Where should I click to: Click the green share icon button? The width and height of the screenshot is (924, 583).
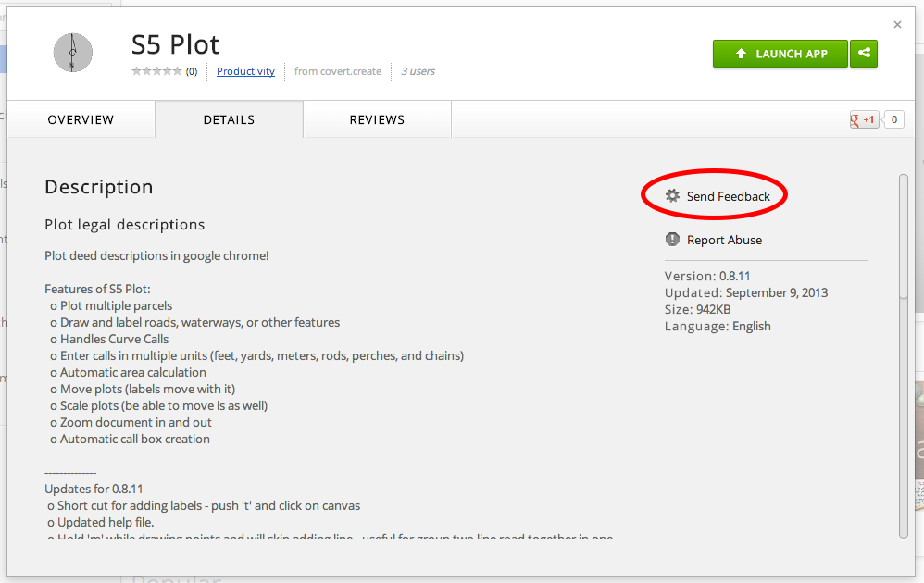coord(864,54)
